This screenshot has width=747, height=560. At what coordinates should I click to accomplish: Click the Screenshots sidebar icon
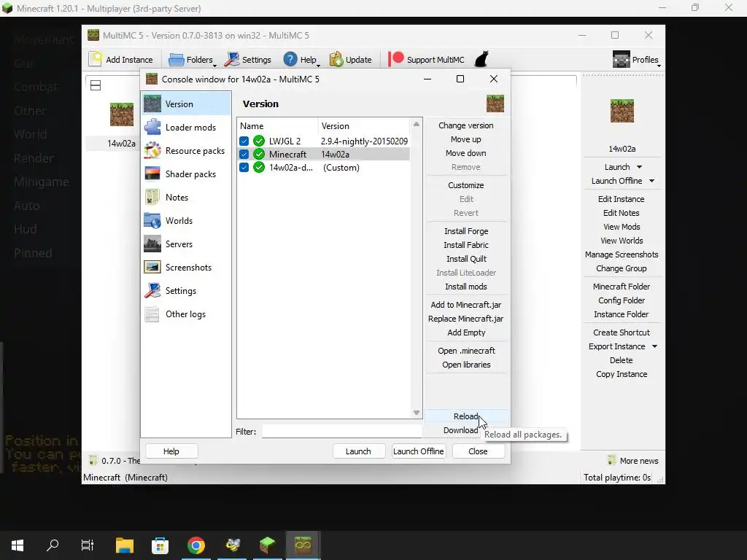tap(152, 267)
